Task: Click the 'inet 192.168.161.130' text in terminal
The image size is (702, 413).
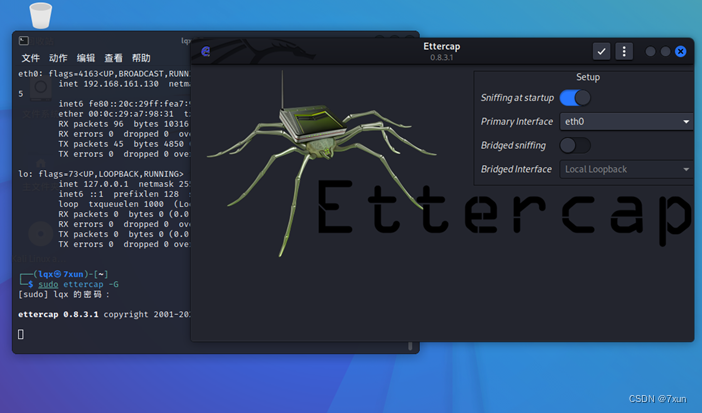Action: click(x=108, y=84)
